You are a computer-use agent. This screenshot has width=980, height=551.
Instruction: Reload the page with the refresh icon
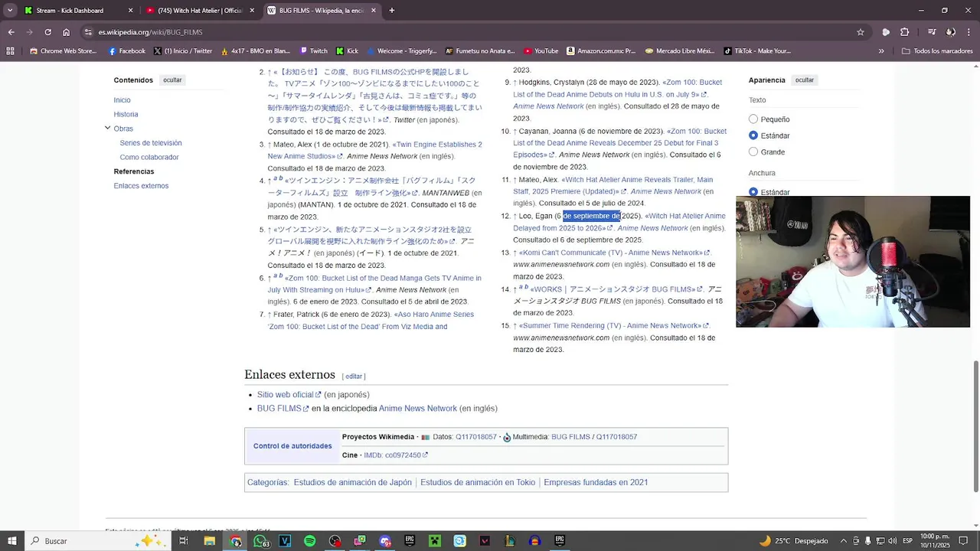47,32
